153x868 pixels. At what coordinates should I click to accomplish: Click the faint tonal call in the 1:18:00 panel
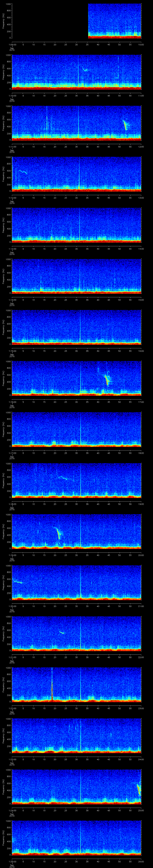tap(63, 478)
